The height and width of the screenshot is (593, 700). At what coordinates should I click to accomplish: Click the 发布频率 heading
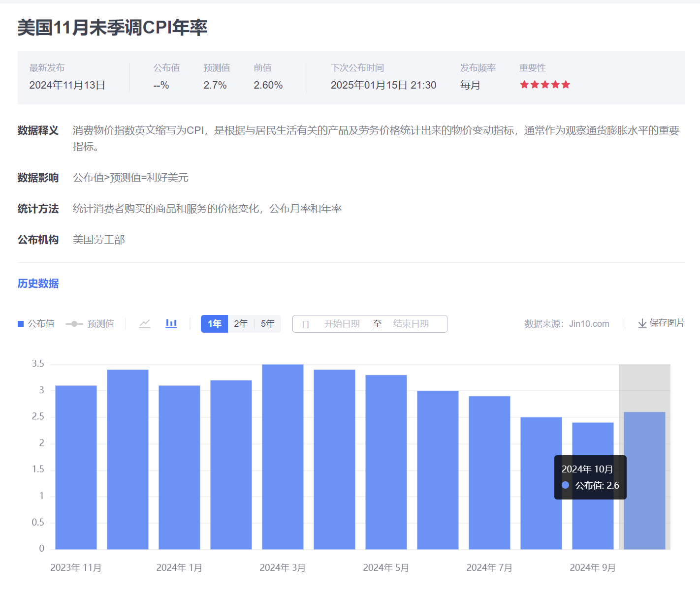[477, 68]
